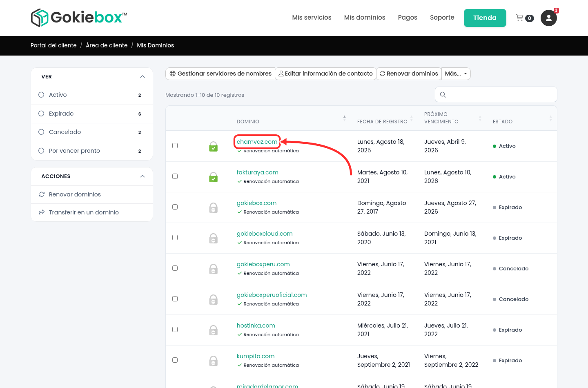The width and height of the screenshot is (588, 388).
Task: Click Gestionar servidores de nombres
Action: (x=220, y=74)
